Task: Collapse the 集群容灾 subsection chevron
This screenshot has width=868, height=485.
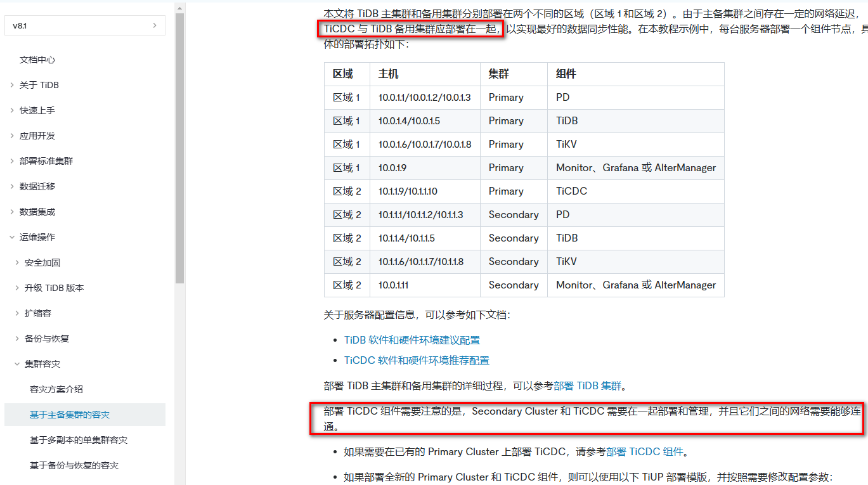Action: pyautogui.click(x=17, y=364)
